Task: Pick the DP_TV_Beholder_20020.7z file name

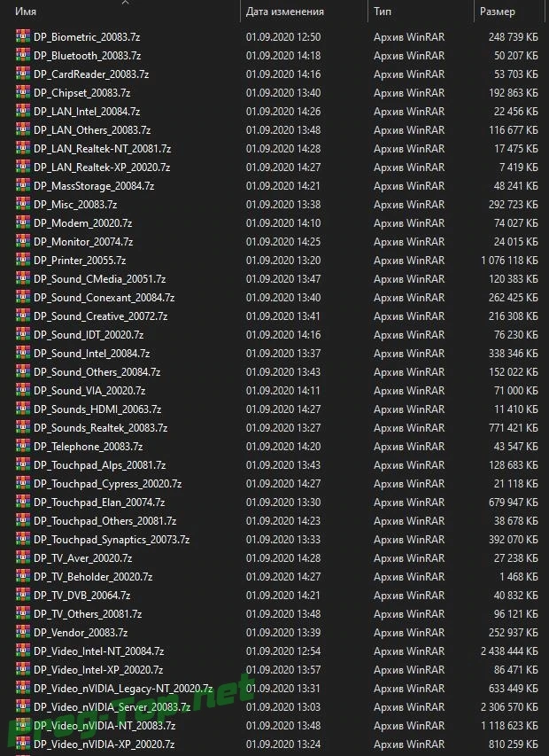Action: pos(93,577)
